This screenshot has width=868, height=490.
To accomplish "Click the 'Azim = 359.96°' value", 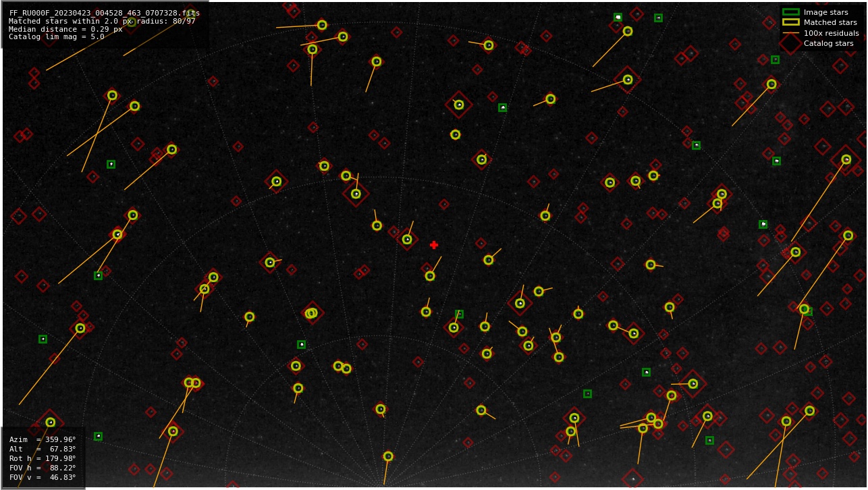I will tap(43, 439).
